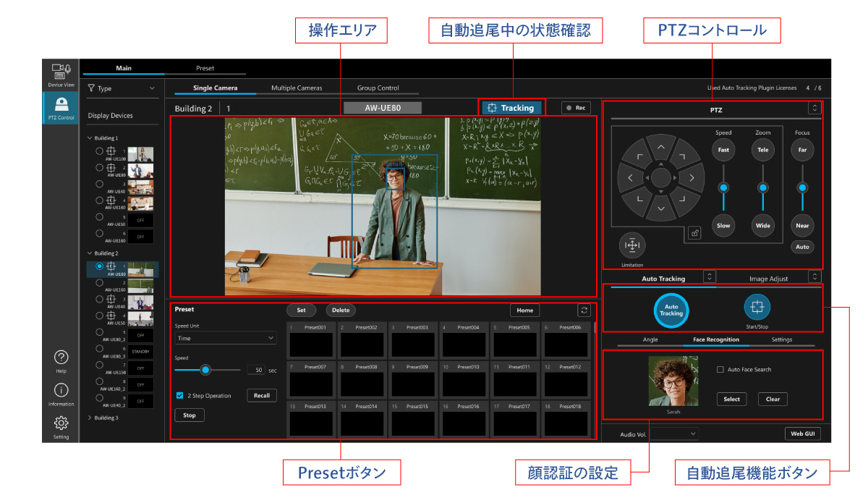Screen dimensions: 868x503
Task: Click the round Auto Tracking button
Action: [x=671, y=310]
